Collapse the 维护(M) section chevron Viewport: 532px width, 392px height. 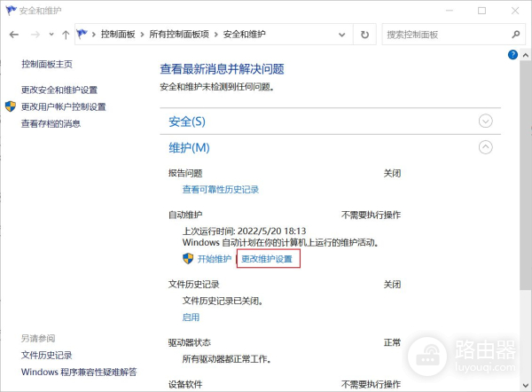pos(485,147)
